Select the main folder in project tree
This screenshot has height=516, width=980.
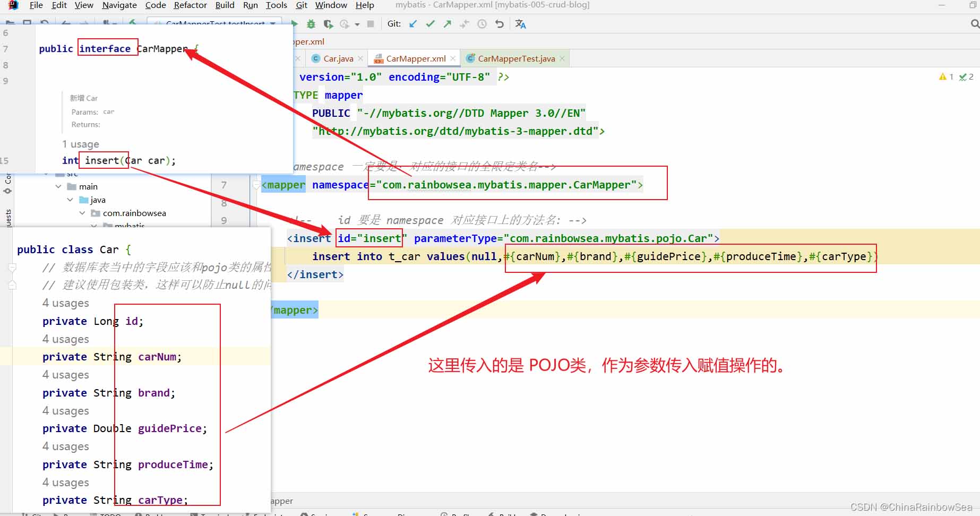pyautogui.click(x=88, y=186)
